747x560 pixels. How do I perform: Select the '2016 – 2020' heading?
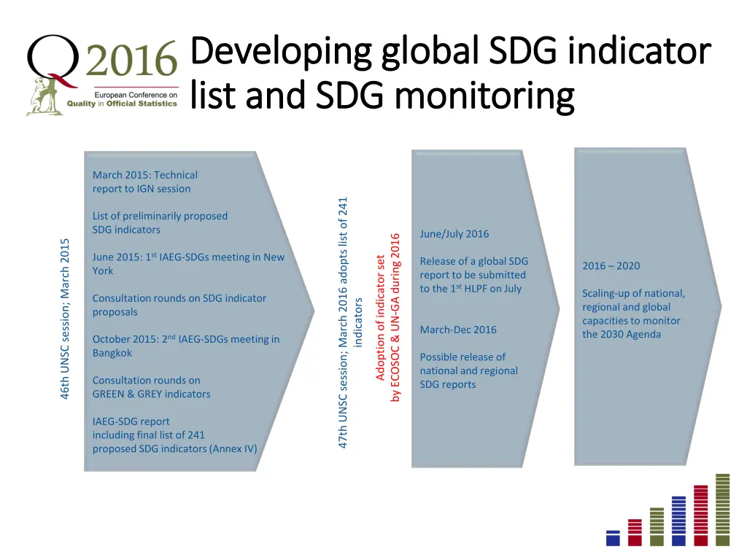[611, 265]
